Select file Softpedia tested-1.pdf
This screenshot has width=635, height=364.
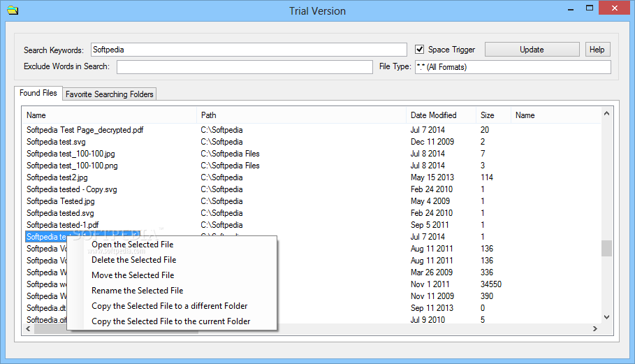pyautogui.click(x=62, y=225)
